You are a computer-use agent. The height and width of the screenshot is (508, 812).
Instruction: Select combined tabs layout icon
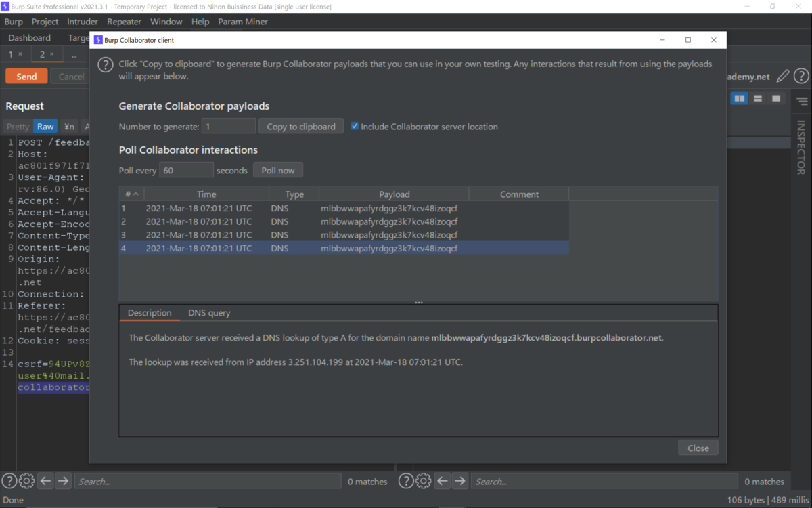776,99
